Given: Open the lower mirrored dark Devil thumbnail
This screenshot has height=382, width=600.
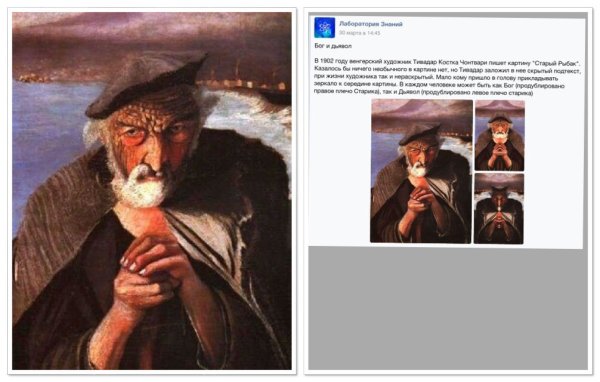Looking at the screenshot, I should [x=499, y=209].
